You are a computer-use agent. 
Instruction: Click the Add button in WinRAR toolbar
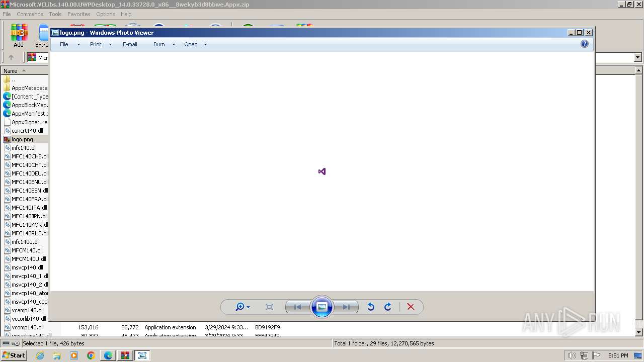[19, 36]
